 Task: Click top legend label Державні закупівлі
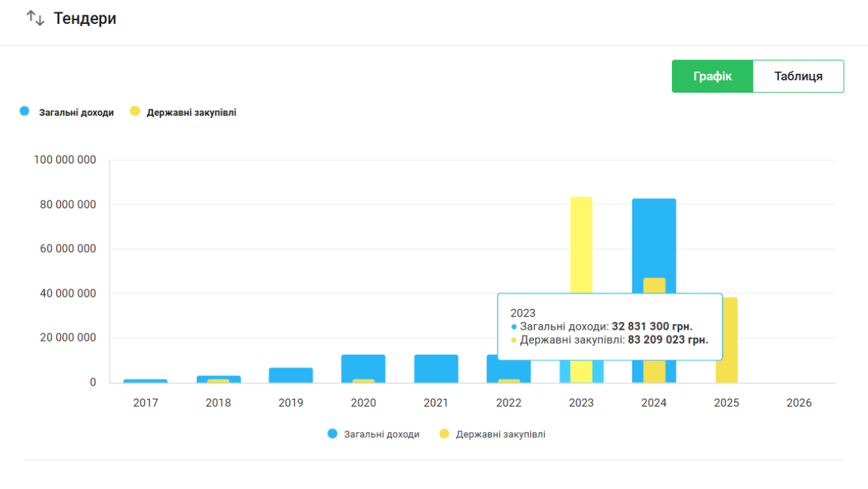191,112
